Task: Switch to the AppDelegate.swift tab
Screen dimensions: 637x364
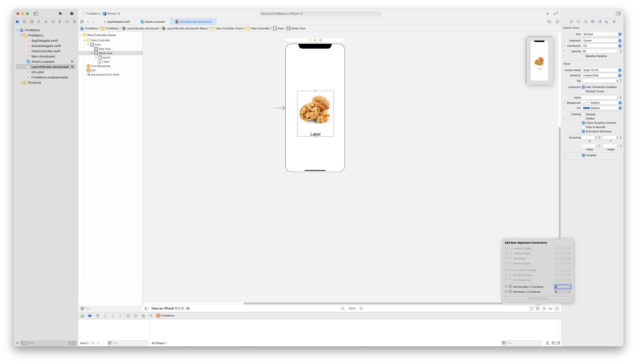Action: click(x=118, y=22)
